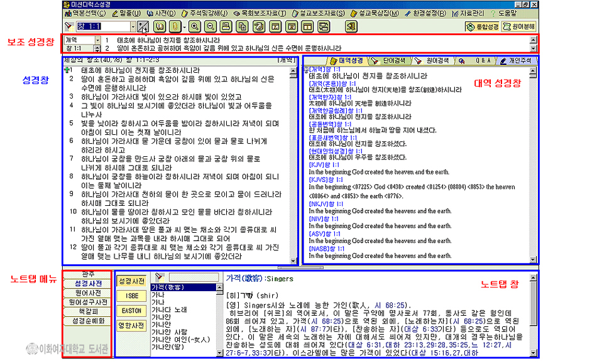This screenshot has height=364, width=597.
Task: Zoom out with the minus magnifier icon
Action: [x=210, y=26]
